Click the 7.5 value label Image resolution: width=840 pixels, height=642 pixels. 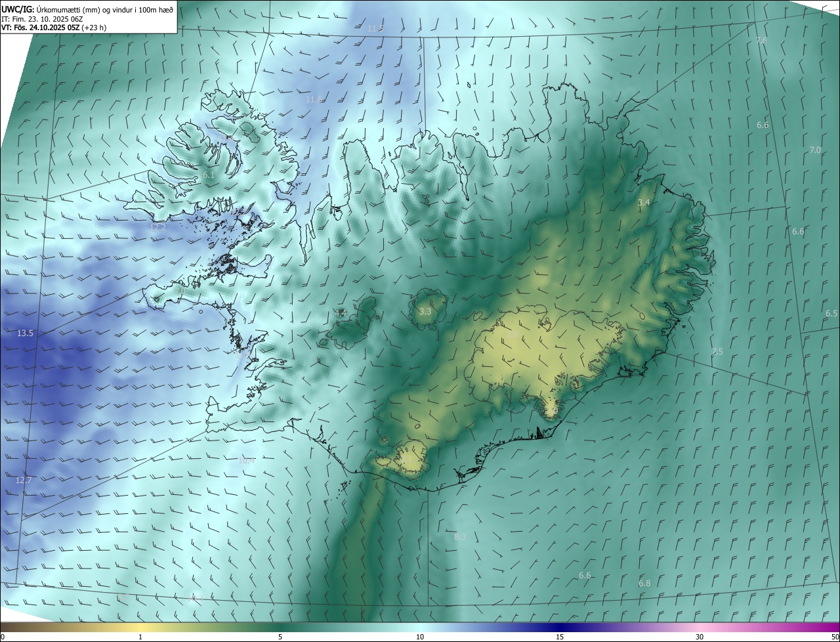pyautogui.click(x=717, y=352)
